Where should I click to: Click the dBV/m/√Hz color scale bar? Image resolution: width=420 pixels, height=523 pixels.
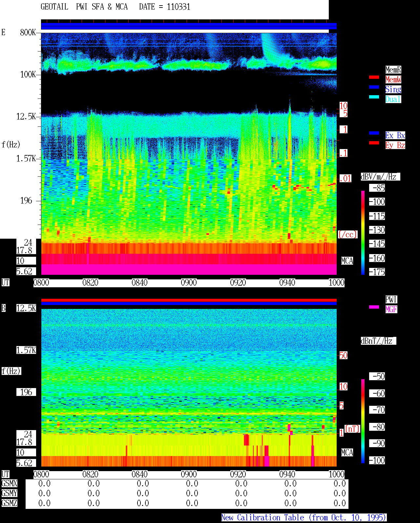click(x=363, y=232)
